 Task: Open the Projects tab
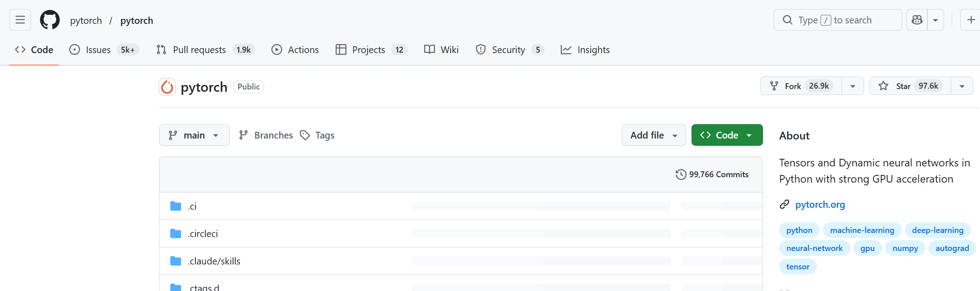pyautogui.click(x=372, y=49)
